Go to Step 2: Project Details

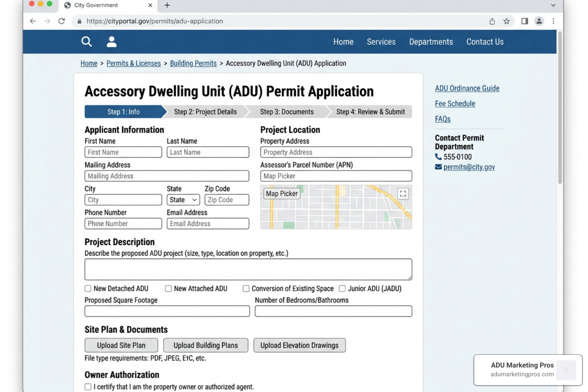click(205, 112)
